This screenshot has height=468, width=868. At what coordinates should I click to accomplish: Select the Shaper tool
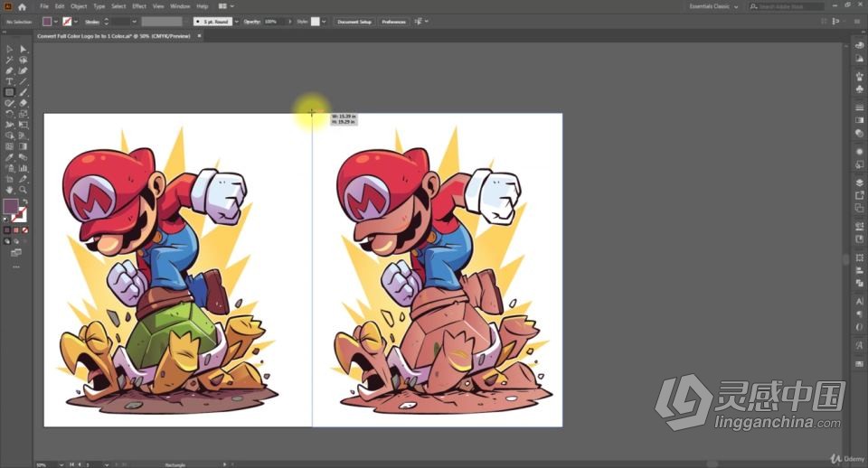point(9,103)
